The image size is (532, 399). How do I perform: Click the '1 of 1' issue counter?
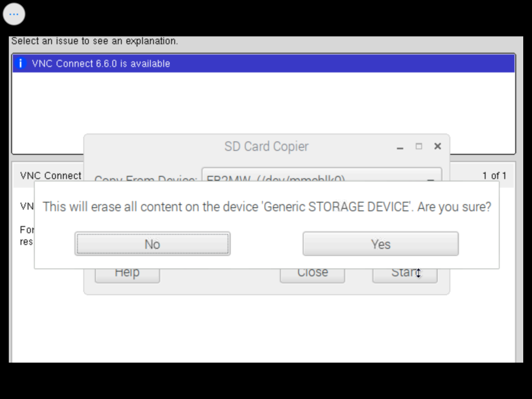[494, 176]
